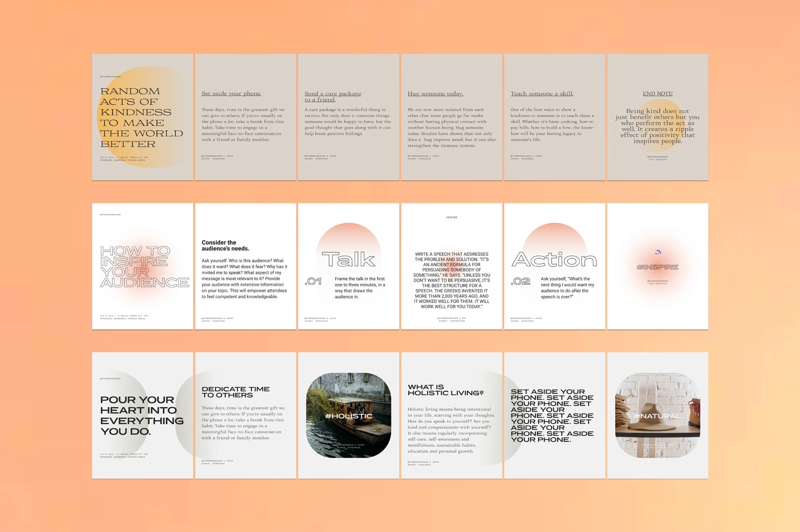Viewport: 800px width, 532px height.
Task: Click @SPARROWANDSNOW handle on How to Inspire card
Action: pyautogui.click(x=110, y=214)
